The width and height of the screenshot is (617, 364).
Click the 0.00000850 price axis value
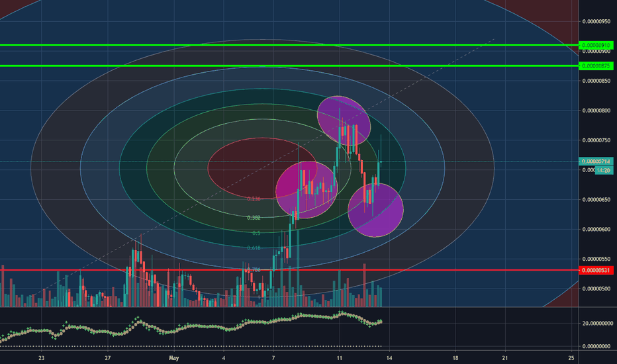pyautogui.click(x=596, y=81)
